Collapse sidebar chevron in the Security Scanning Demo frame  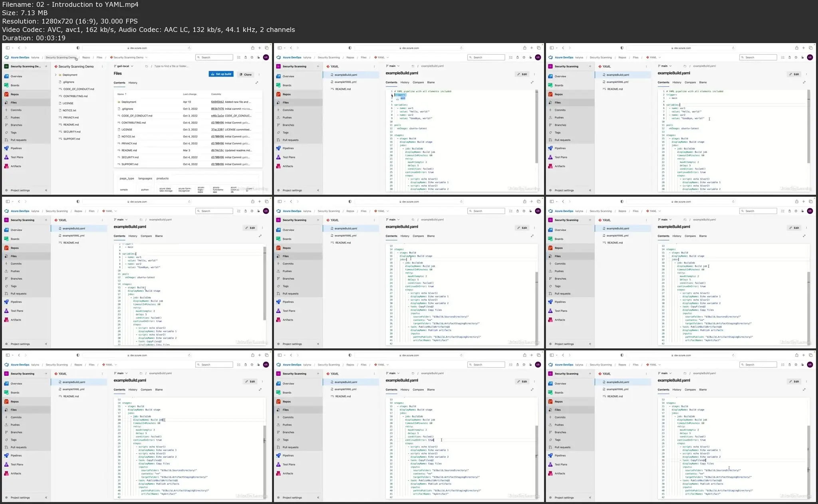tap(46, 190)
